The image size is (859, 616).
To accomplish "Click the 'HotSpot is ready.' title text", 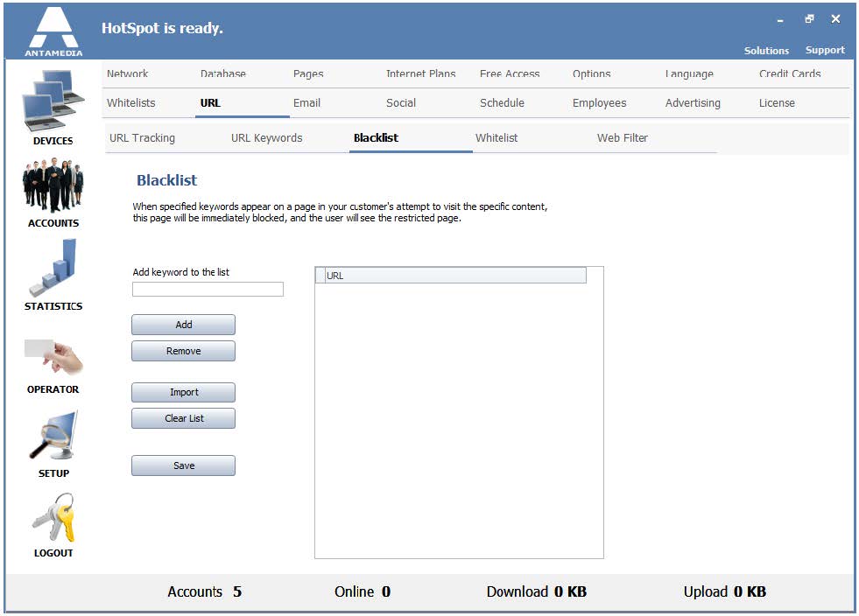I will tap(162, 28).
